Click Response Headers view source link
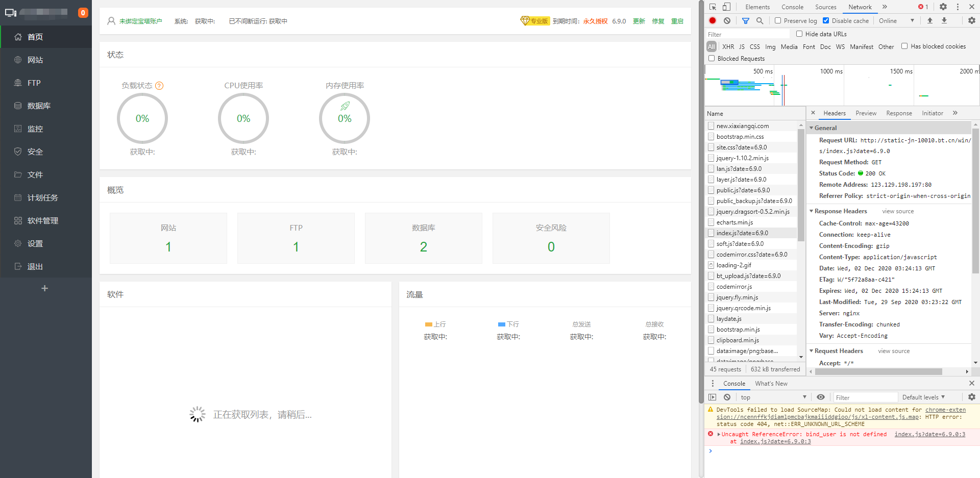 pos(898,211)
